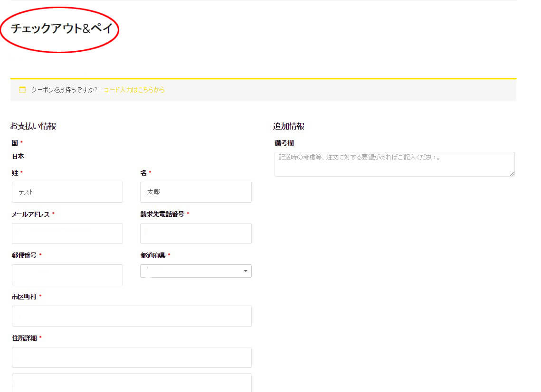
Task: Click the メールアドレス field label
Action: pyautogui.click(x=30, y=214)
